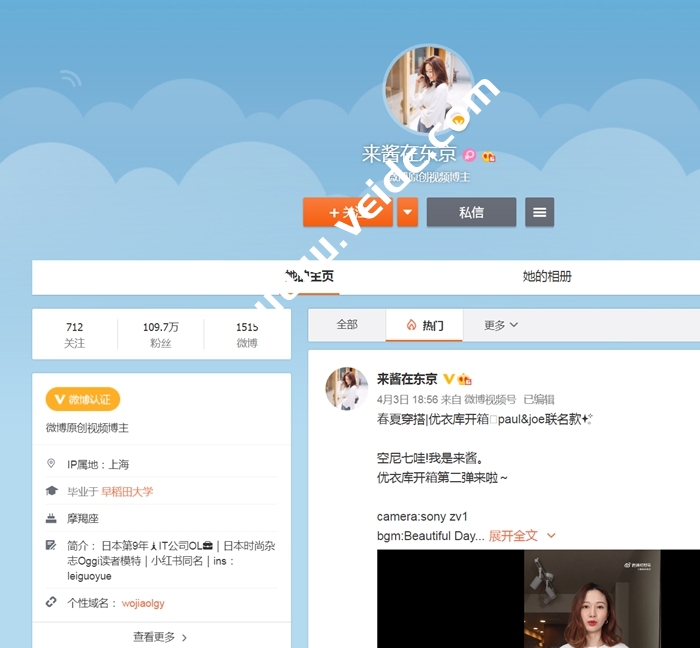Click the 微博原创视频博主 text under verification badge
Viewport: 700px width, 648px height.
click(x=87, y=428)
